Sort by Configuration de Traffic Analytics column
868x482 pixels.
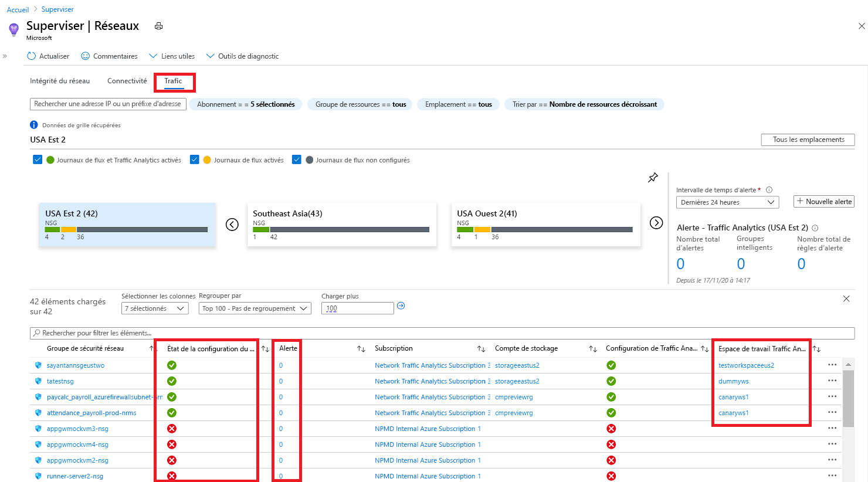[705, 349]
